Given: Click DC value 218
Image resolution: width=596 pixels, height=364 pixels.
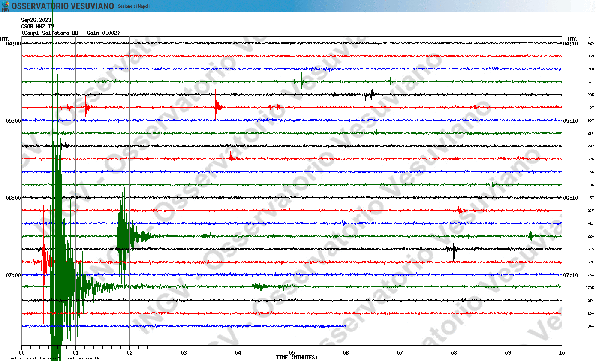Looking at the screenshot, I should coord(591,69).
